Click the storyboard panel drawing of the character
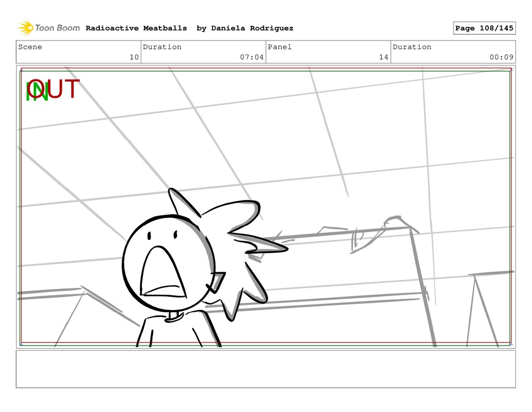The height and width of the screenshot is (412, 532). pos(265,207)
